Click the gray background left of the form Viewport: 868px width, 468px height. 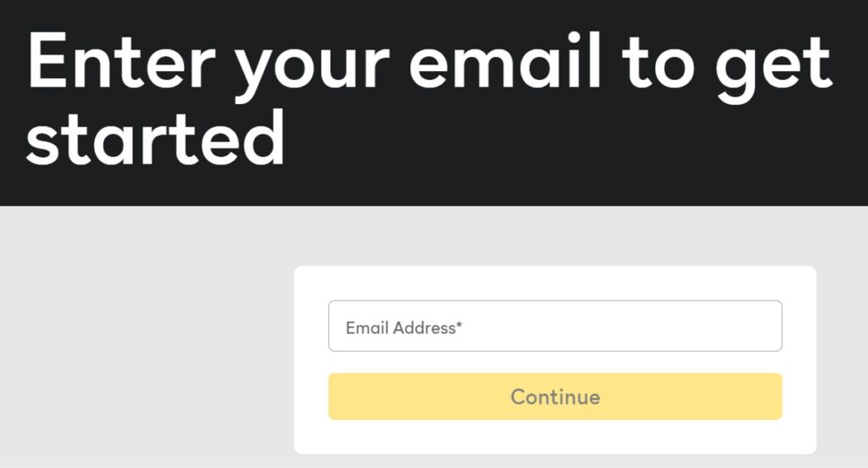point(144,339)
